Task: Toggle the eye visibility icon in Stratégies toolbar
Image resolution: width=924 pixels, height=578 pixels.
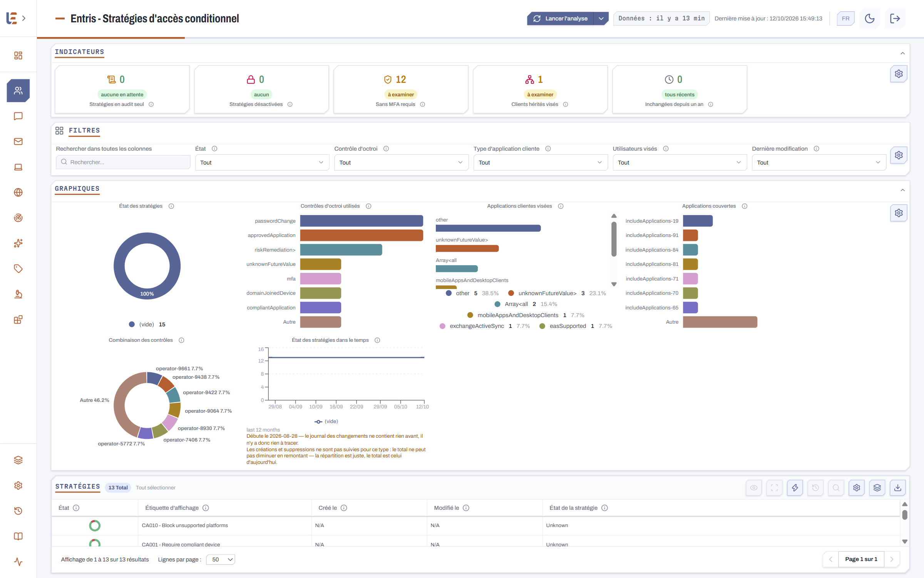Action: (x=754, y=488)
